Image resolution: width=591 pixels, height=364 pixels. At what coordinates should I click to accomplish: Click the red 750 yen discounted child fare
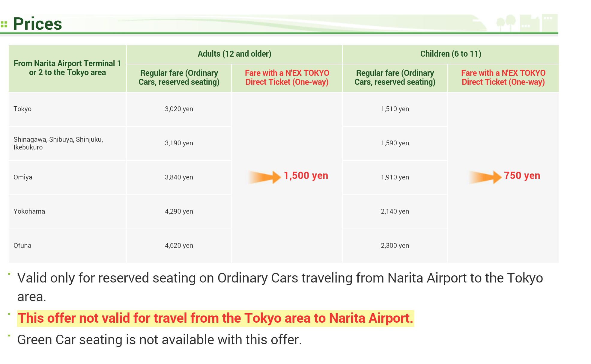(x=522, y=176)
